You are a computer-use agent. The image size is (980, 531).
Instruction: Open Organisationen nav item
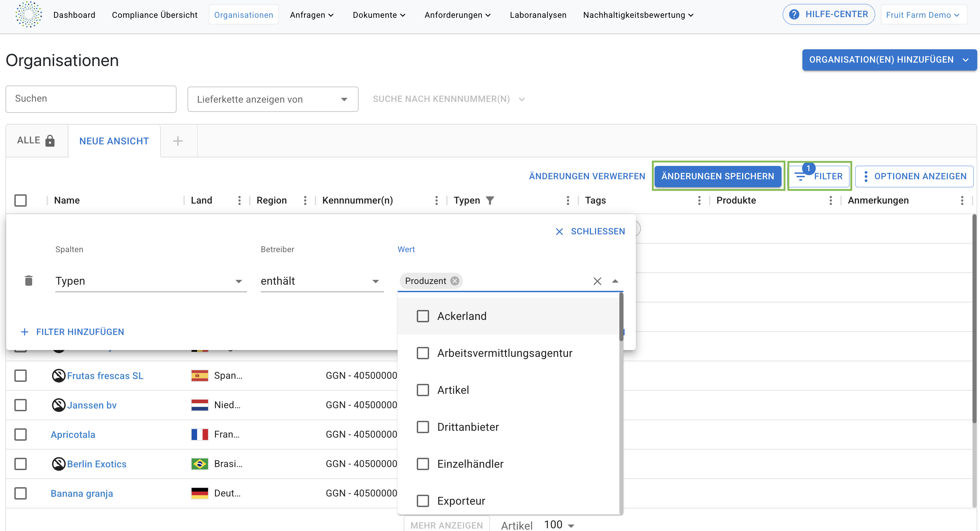tap(244, 15)
